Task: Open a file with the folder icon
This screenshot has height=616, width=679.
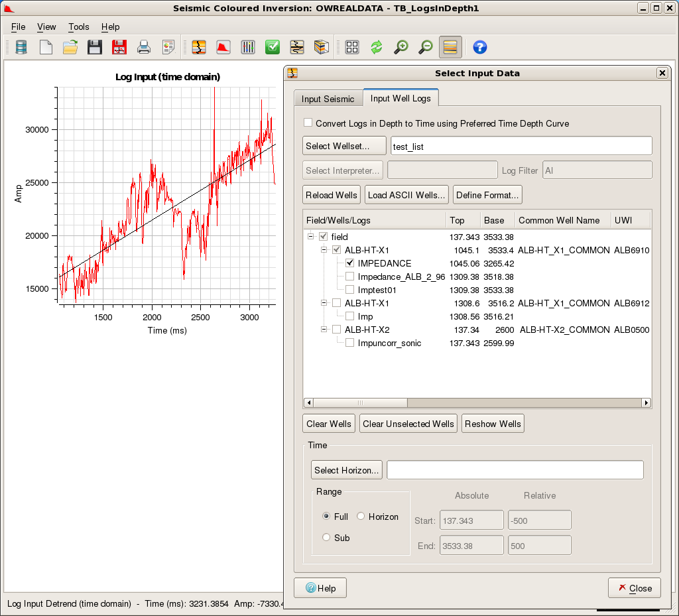Action: tap(70, 47)
